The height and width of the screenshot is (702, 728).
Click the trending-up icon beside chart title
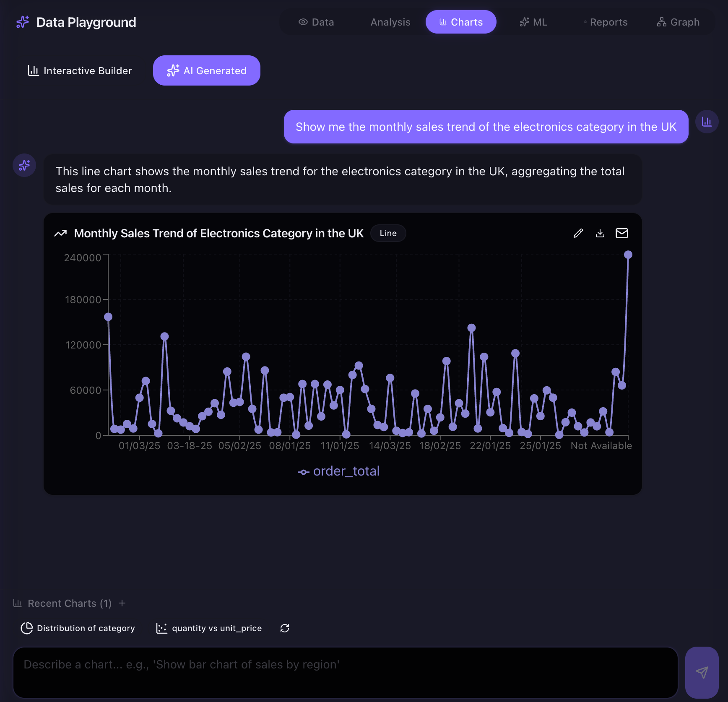60,233
